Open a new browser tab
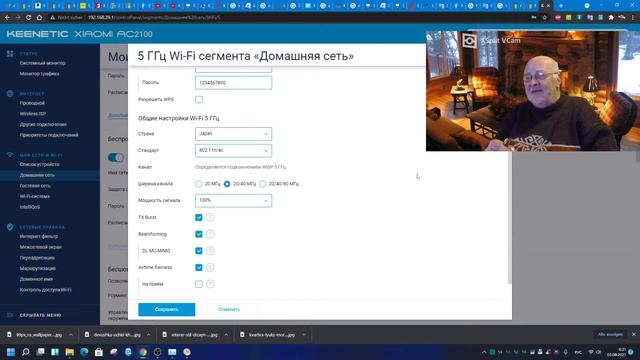 point(561,6)
